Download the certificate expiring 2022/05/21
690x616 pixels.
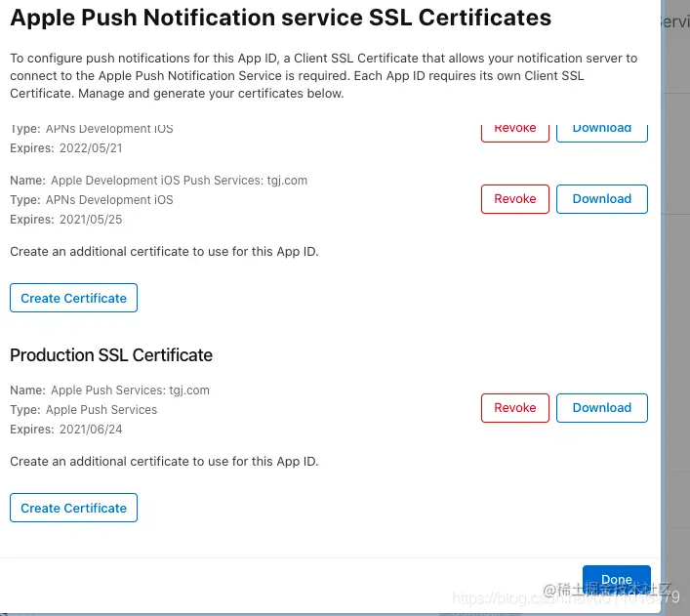coord(601,133)
